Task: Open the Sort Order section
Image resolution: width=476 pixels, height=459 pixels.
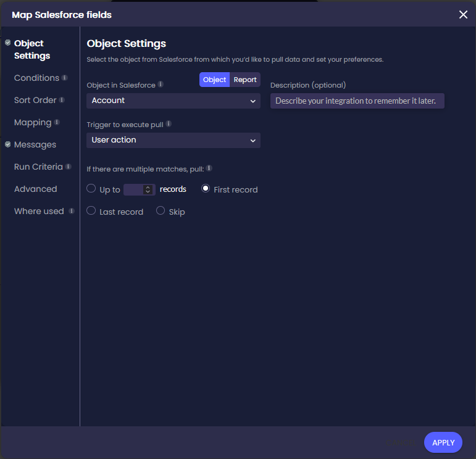Action: [x=35, y=100]
